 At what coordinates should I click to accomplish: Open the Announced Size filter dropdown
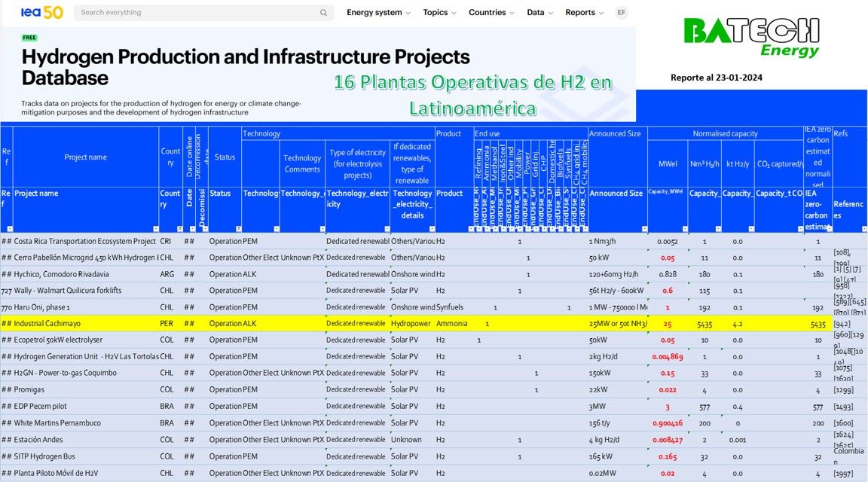click(644, 228)
